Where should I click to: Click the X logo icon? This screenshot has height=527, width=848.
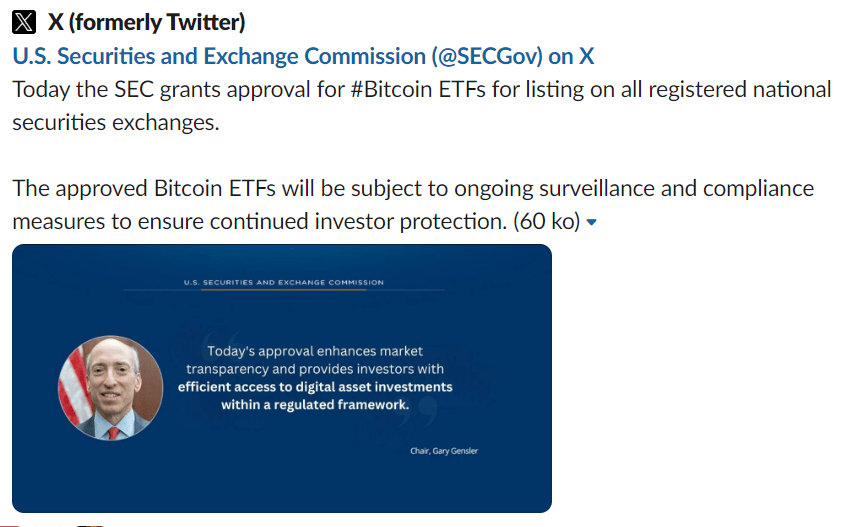pos(24,22)
